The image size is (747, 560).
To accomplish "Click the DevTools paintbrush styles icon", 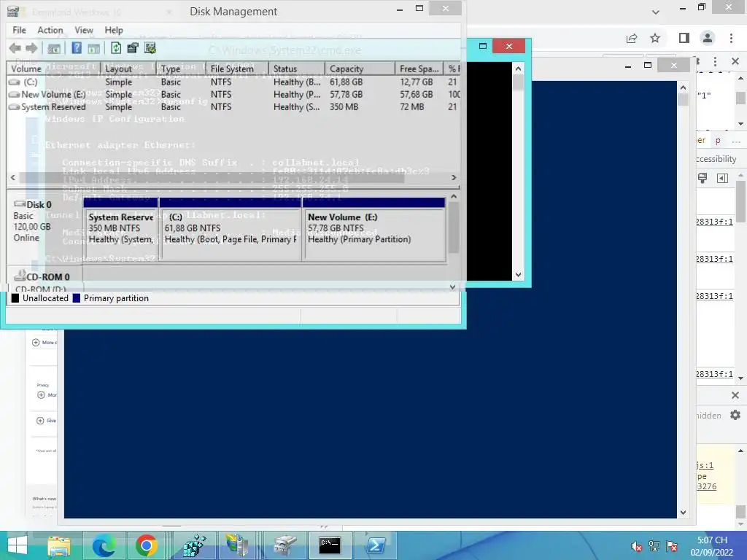I will coord(703,178).
